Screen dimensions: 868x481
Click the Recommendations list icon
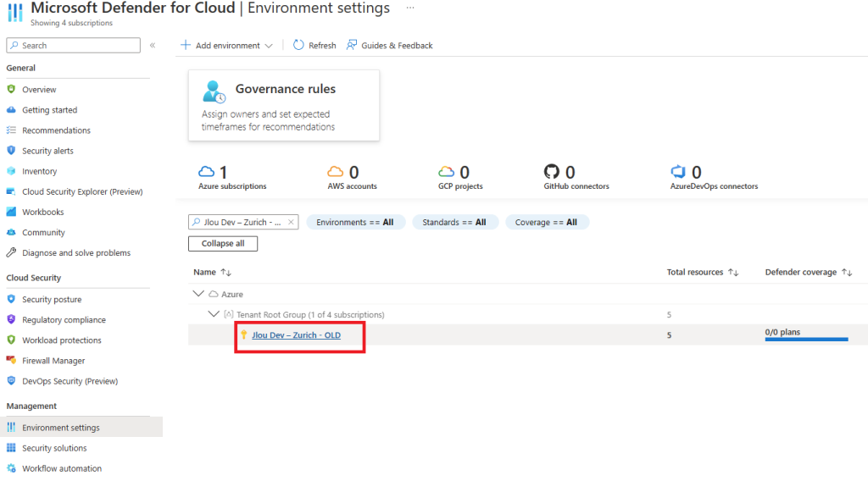11,130
